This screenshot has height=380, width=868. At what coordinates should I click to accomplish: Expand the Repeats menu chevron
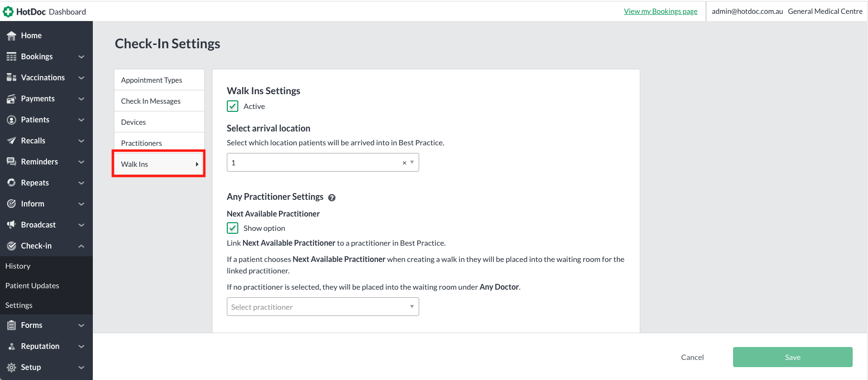click(x=81, y=183)
